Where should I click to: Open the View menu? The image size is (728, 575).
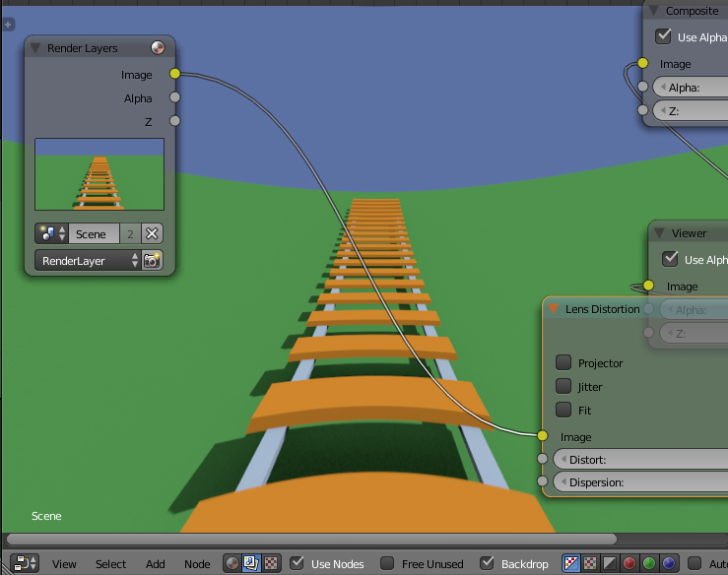64,564
